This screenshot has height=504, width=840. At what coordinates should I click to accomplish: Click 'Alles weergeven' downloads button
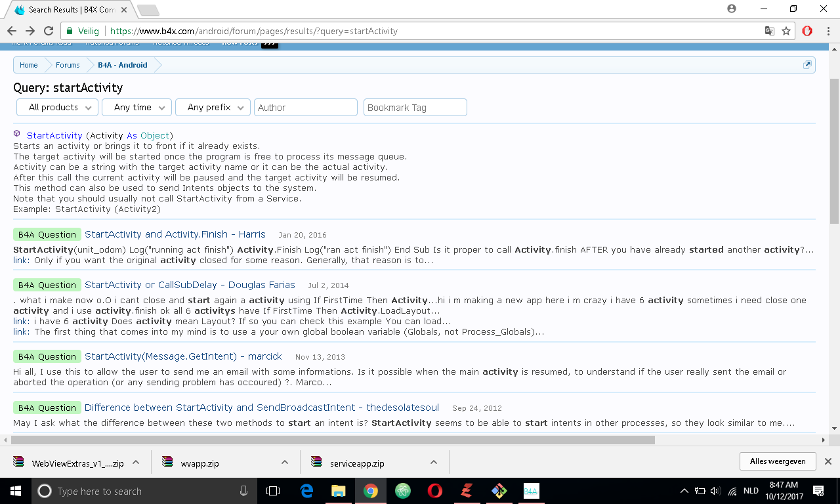click(x=778, y=461)
